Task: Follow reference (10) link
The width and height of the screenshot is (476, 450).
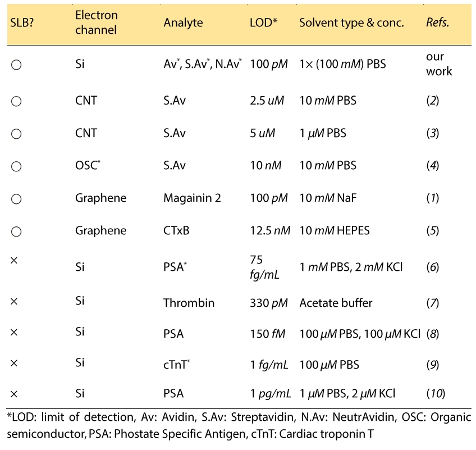Action: coord(436,394)
